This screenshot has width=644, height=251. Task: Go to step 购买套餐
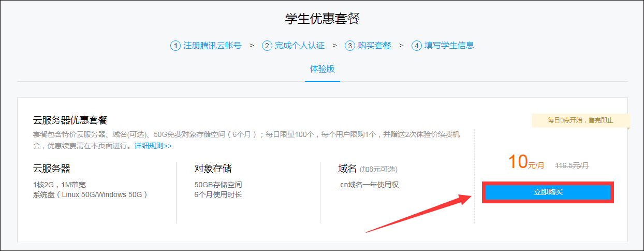point(374,45)
